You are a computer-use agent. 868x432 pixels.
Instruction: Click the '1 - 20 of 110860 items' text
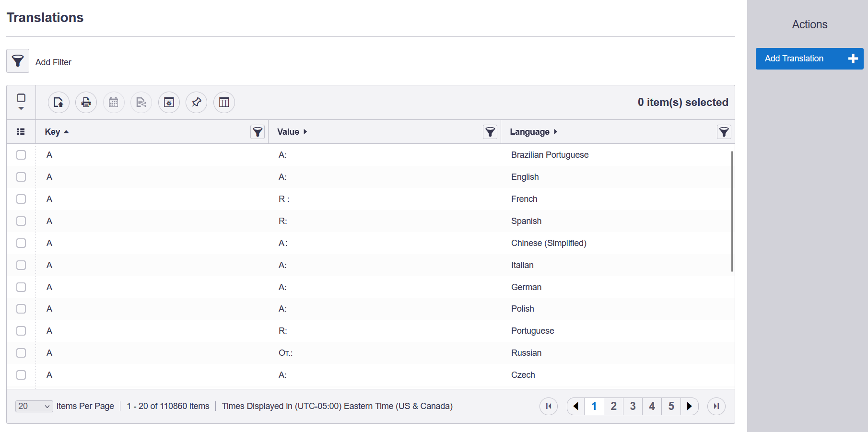168,406
